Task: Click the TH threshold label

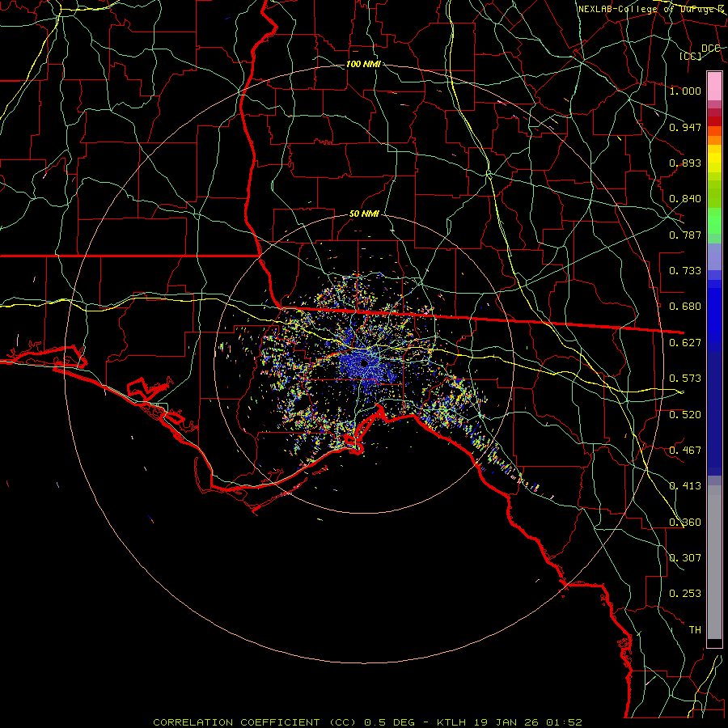Action: (x=695, y=630)
